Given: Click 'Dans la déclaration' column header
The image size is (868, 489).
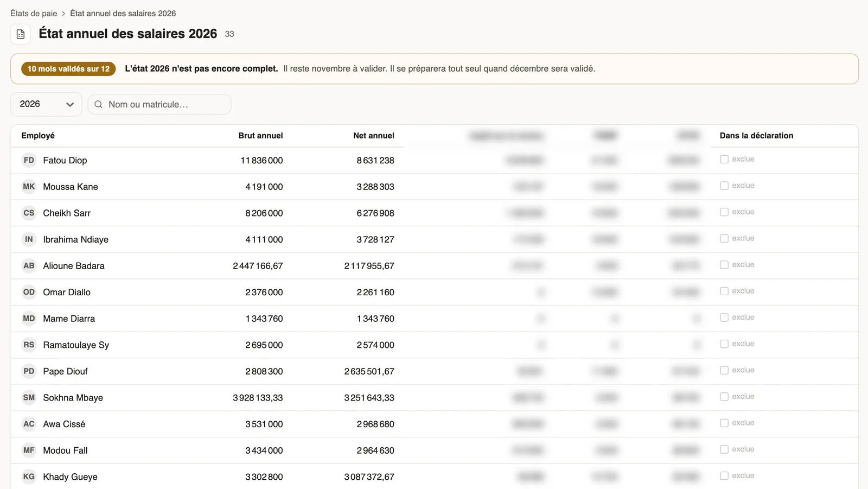Looking at the screenshot, I should 756,136.
